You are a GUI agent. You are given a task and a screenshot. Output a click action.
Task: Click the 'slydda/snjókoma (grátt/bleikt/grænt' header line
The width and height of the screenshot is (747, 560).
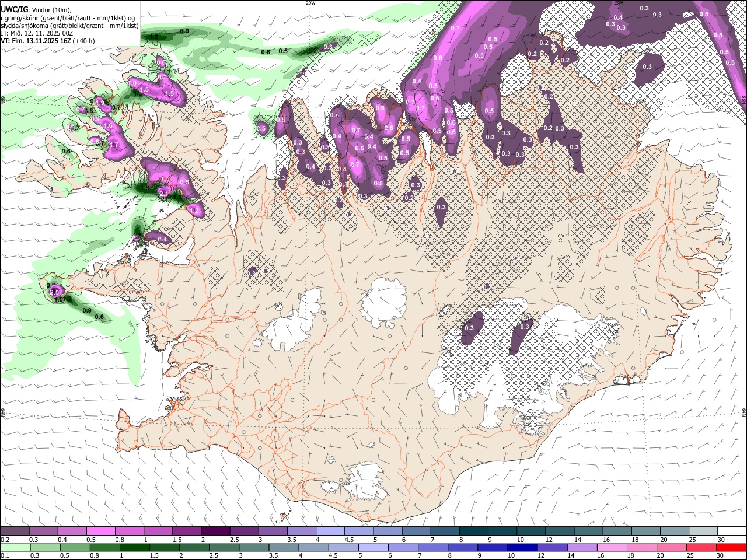pos(69,26)
